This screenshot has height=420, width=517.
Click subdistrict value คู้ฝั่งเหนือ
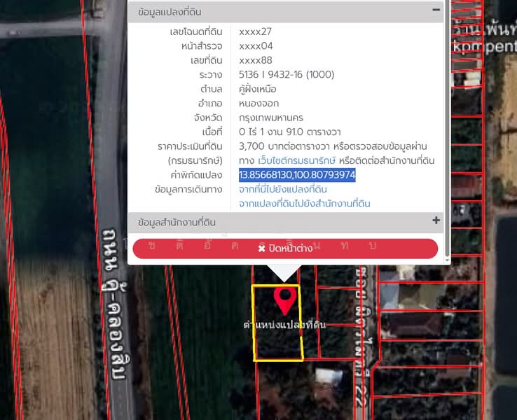tap(258, 89)
